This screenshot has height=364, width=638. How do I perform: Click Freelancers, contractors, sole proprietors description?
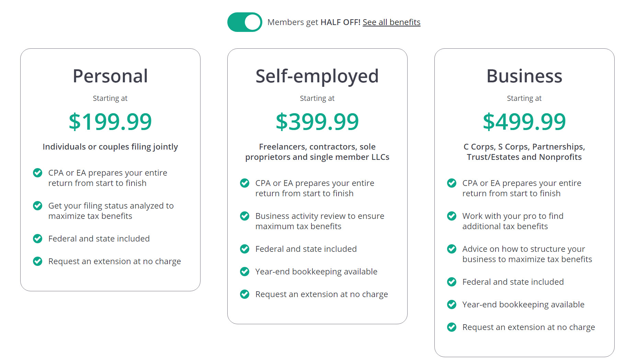coord(317,152)
